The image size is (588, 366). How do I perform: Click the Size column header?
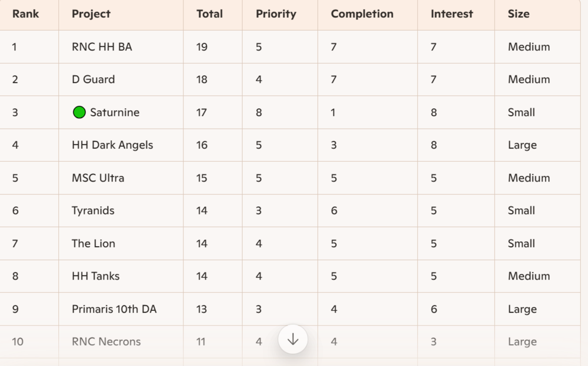click(x=519, y=14)
